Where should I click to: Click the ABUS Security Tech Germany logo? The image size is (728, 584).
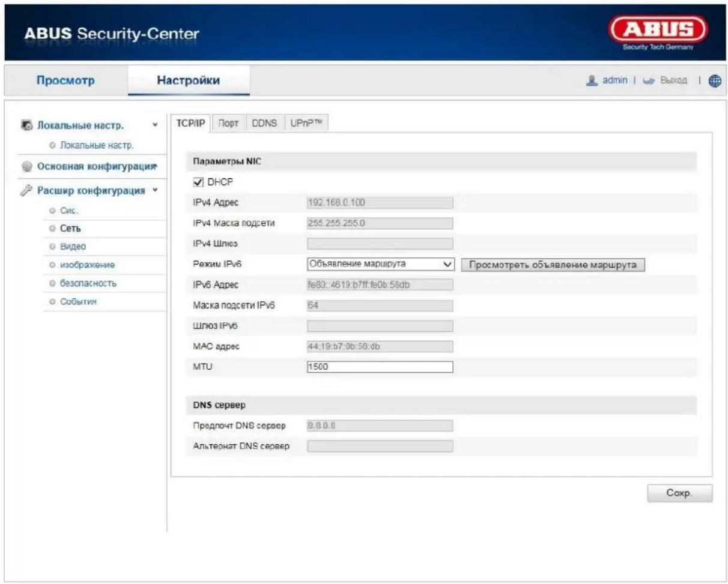pos(659,34)
